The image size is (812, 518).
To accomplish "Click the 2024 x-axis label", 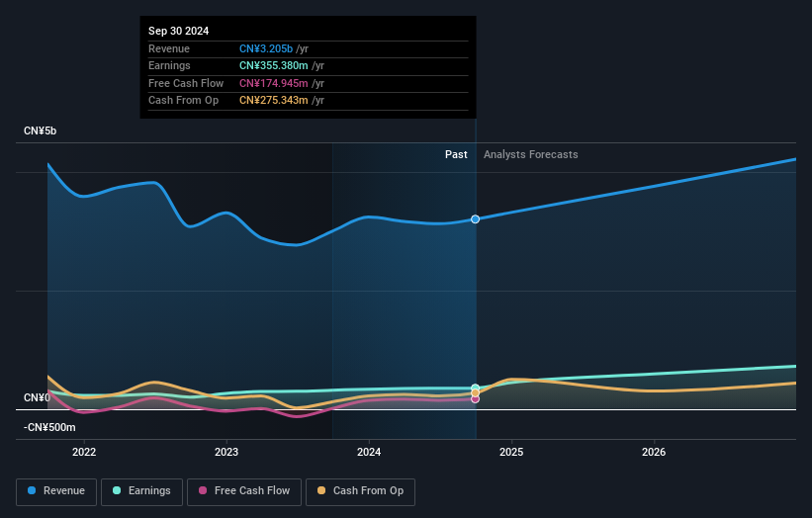I will pyautogui.click(x=369, y=452).
